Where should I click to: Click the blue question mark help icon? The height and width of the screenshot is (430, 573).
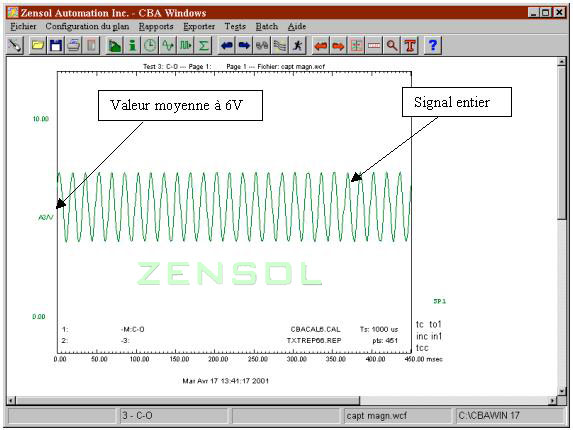(433, 46)
